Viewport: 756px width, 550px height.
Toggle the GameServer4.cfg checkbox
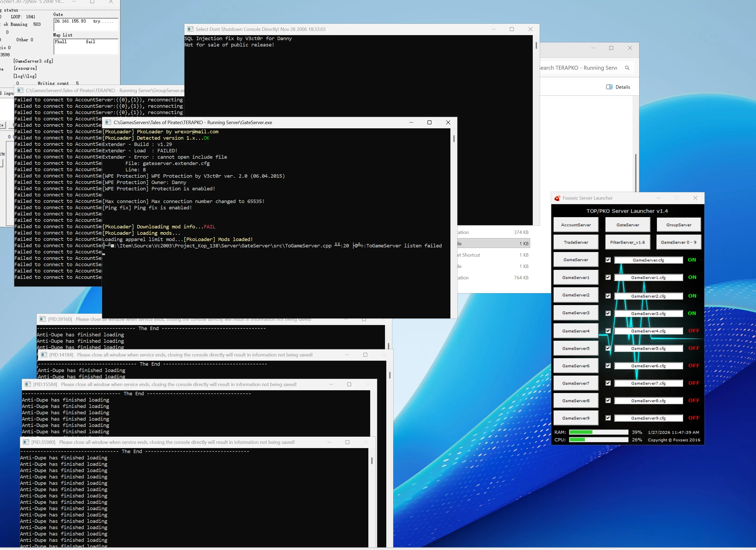[x=608, y=331]
